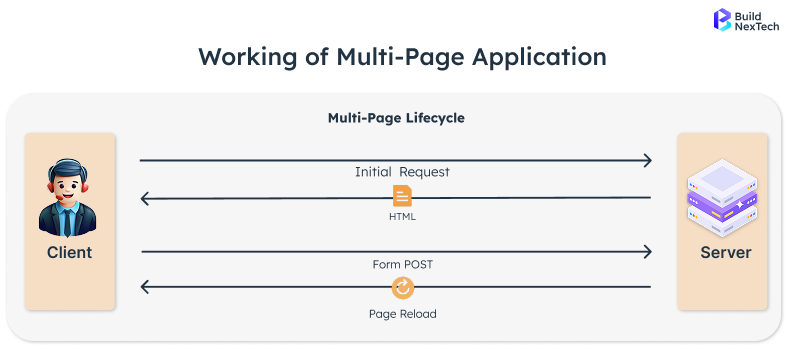Click the 'Form POST' label
The image size is (787, 364).
(x=403, y=264)
